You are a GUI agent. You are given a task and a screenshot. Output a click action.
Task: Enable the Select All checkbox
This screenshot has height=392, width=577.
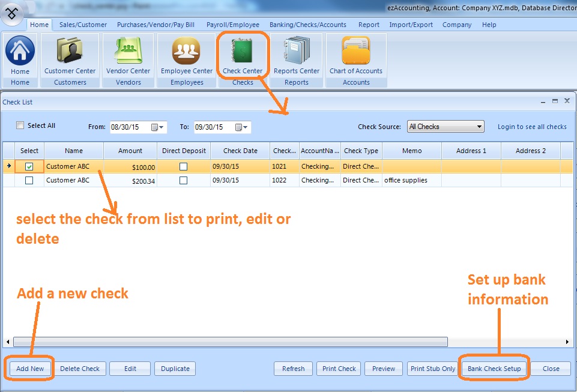click(20, 125)
